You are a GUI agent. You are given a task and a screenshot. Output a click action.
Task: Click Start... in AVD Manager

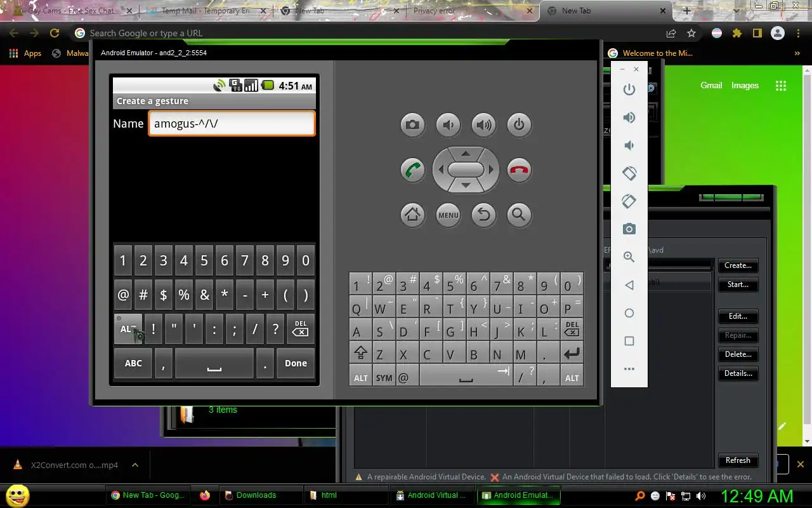738,284
